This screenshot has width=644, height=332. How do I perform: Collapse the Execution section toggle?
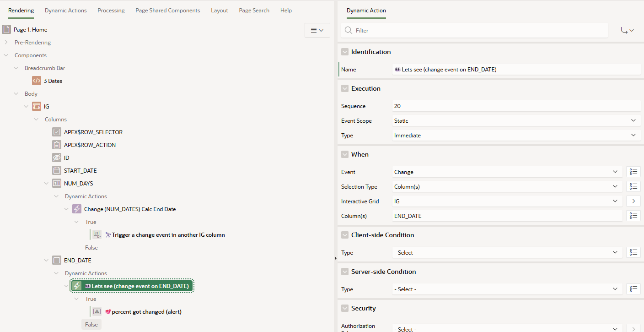pos(345,88)
